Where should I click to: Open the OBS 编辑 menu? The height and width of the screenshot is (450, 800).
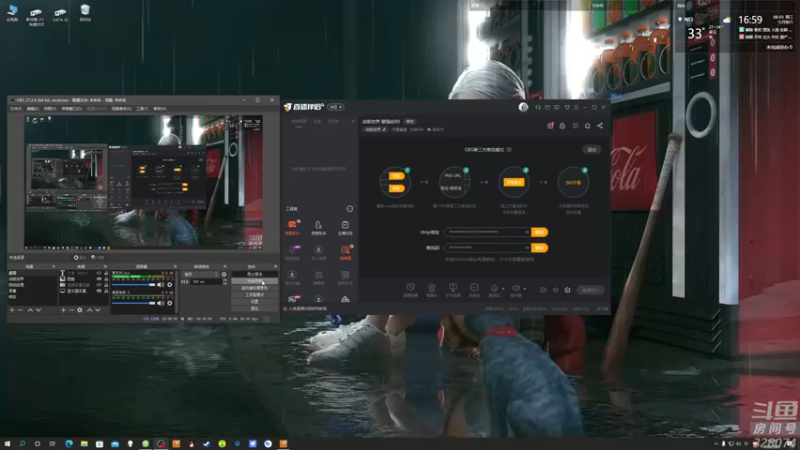coord(33,109)
